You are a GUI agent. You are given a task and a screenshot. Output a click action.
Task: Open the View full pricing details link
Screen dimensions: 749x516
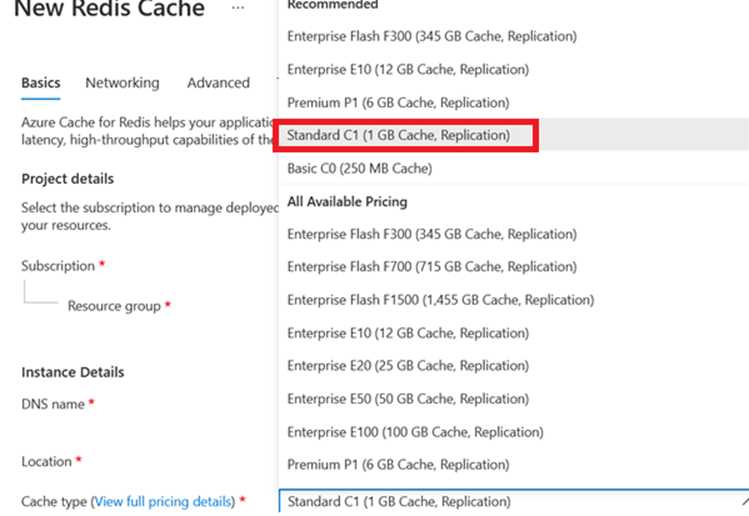164,501
